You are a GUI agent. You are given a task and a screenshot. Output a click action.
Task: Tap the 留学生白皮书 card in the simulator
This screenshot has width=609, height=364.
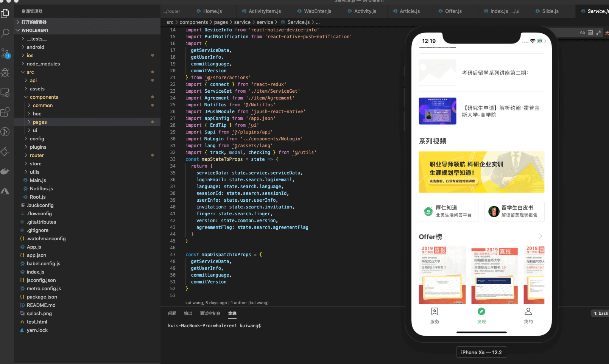click(514, 212)
